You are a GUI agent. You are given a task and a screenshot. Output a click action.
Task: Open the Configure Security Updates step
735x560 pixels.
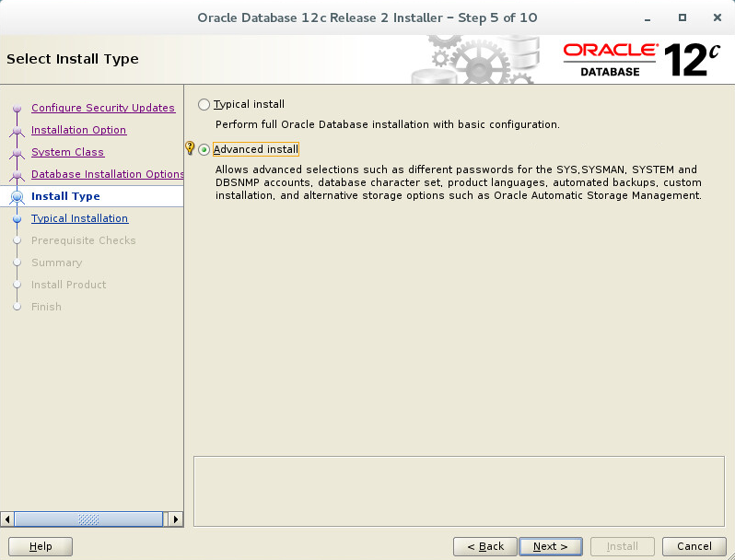coord(103,108)
